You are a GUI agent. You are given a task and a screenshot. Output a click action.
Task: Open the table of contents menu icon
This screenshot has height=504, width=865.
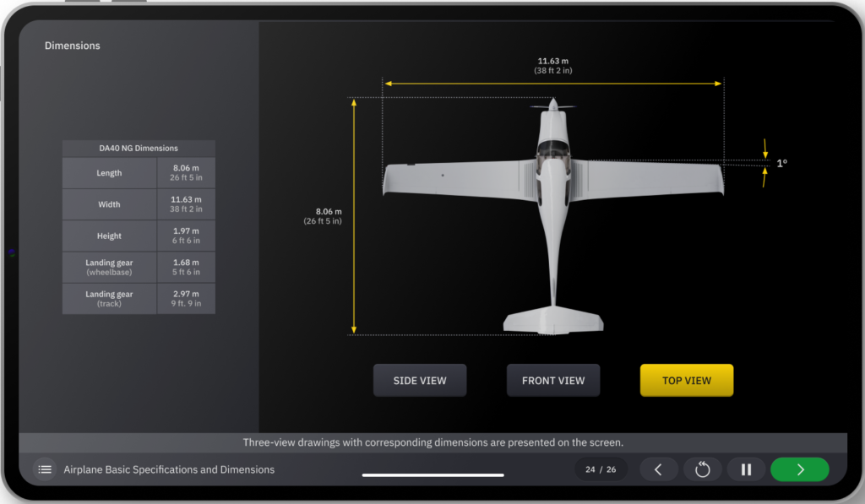(46, 469)
